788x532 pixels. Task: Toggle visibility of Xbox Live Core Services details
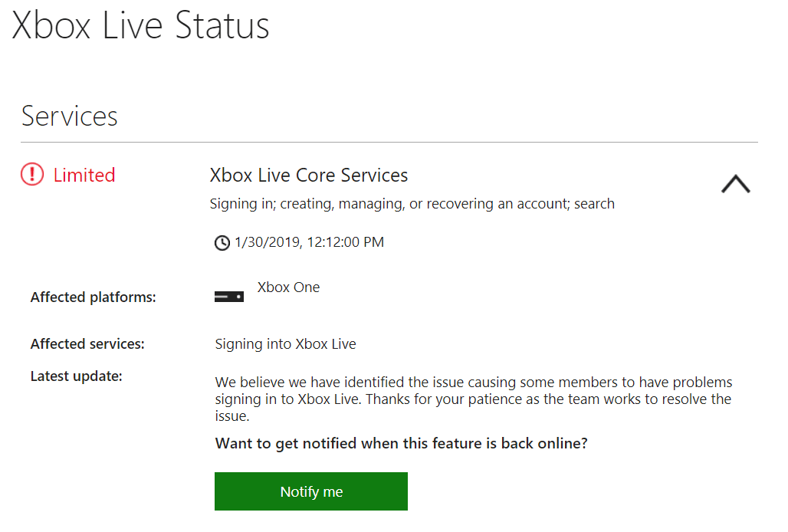click(x=735, y=183)
